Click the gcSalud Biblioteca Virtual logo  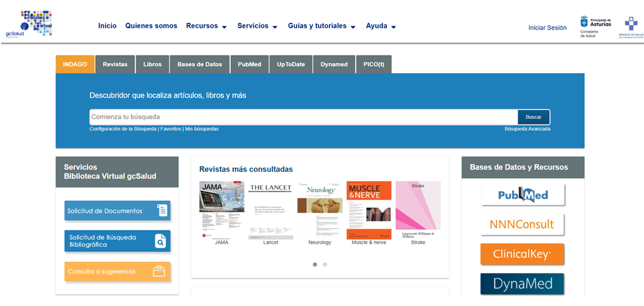(x=28, y=23)
